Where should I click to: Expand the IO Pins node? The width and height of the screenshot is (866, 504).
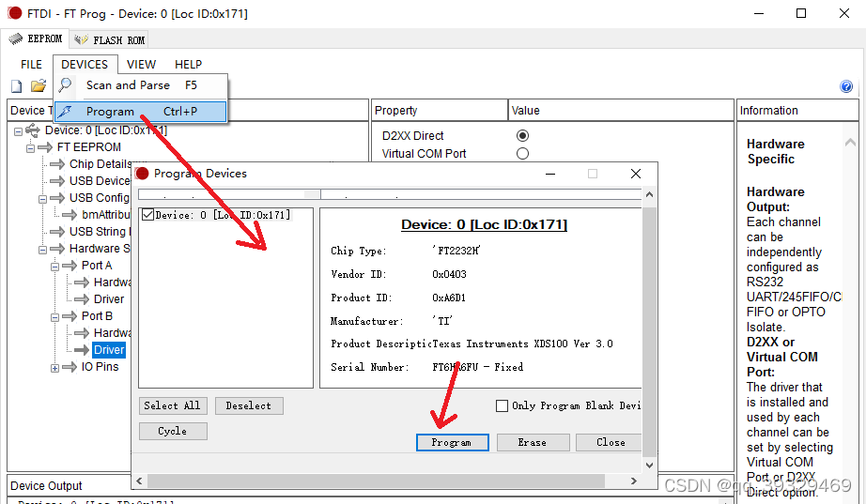click(54, 368)
